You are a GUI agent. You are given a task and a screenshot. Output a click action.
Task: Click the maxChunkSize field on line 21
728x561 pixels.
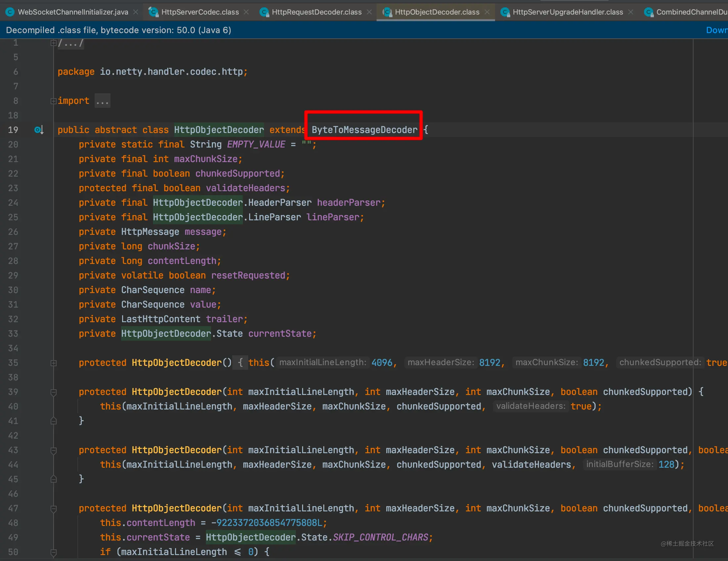pyautogui.click(x=206, y=159)
